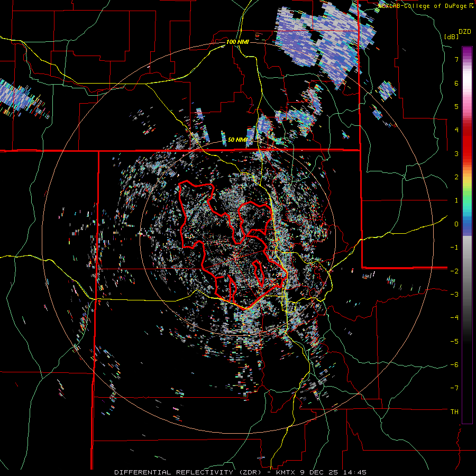Image resolution: width=476 pixels, height=476 pixels.
Task: Click the "5" value on the color scale
Action: pos(456,106)
